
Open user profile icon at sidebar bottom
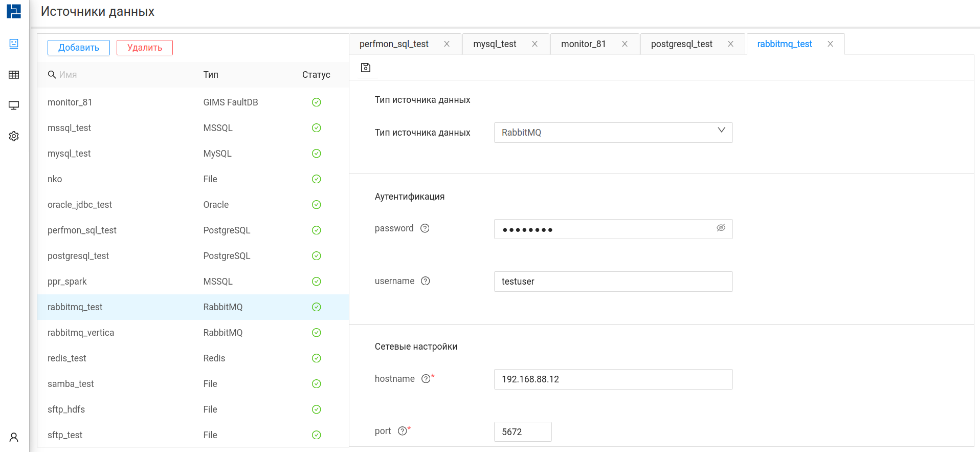pyautogui.click(x=14, y=437)
